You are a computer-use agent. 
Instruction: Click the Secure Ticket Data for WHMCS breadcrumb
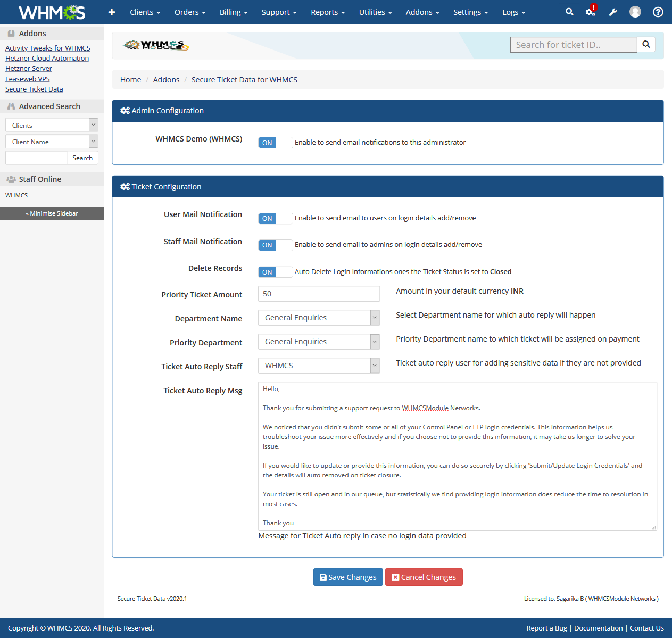click(x=244, y=80)
